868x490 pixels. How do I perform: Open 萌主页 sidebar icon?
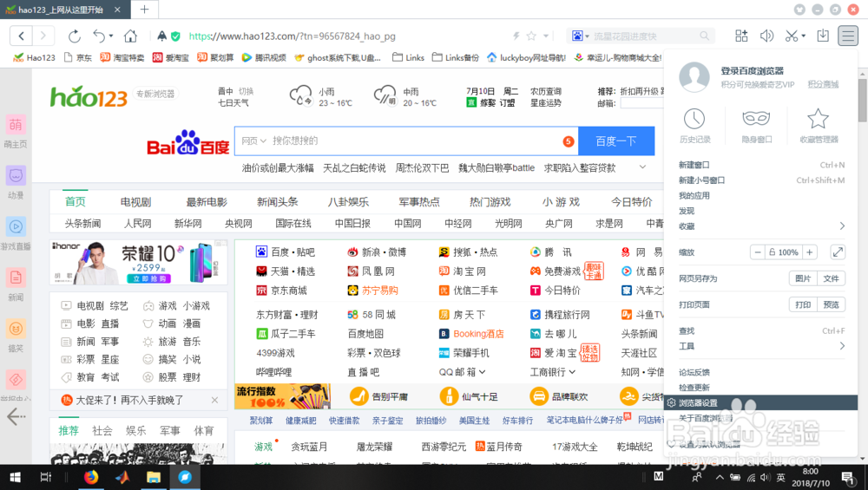(16, 125)
